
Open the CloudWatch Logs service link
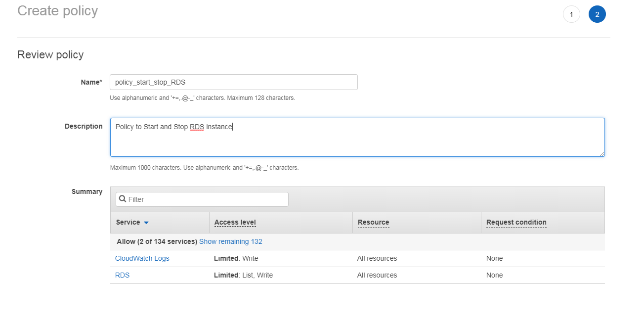pos(142,258)
